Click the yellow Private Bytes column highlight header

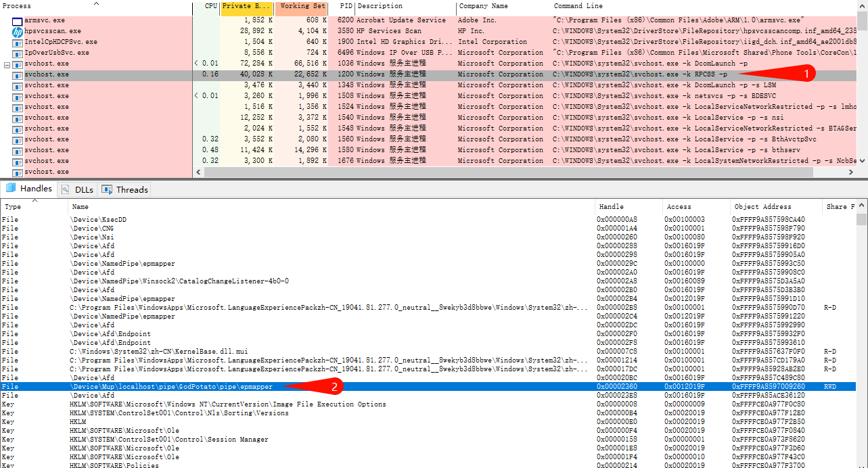(x=246, y=6)
